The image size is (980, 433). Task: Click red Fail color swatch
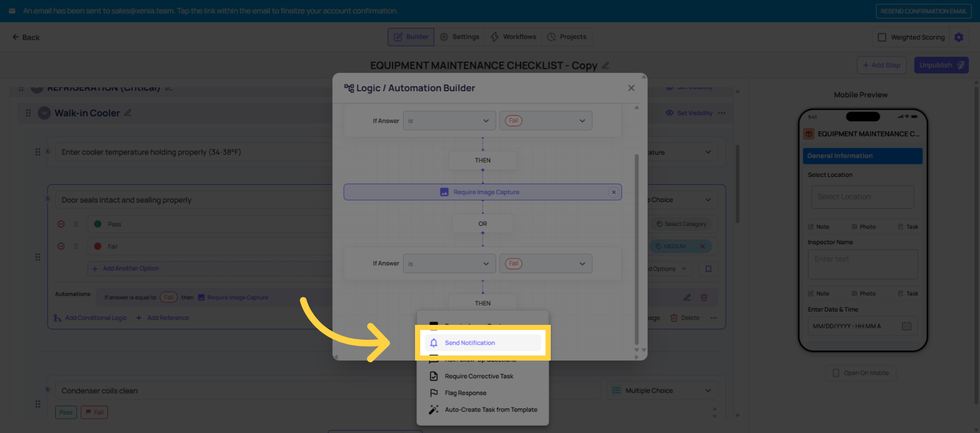tap(97, 246)
